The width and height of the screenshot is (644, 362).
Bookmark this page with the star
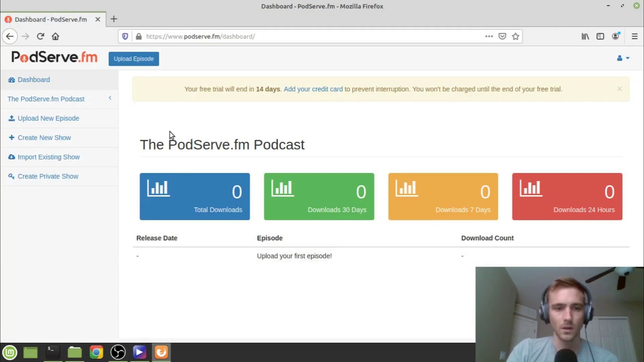515,36
